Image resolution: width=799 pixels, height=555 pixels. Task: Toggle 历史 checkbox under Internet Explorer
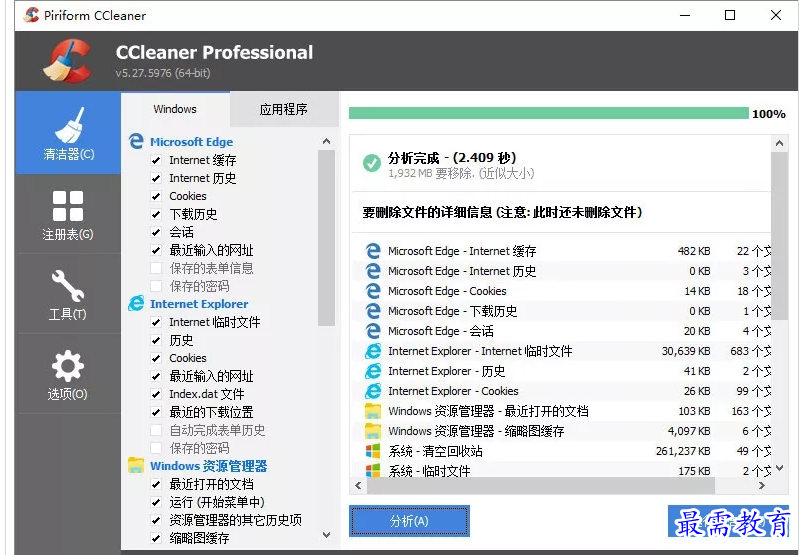click(156, 340)
